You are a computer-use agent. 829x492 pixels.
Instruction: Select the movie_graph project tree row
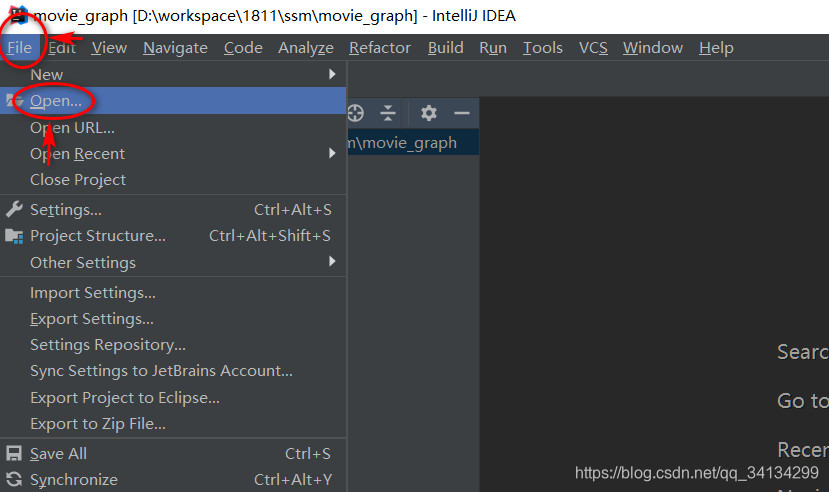coord(413,143)
